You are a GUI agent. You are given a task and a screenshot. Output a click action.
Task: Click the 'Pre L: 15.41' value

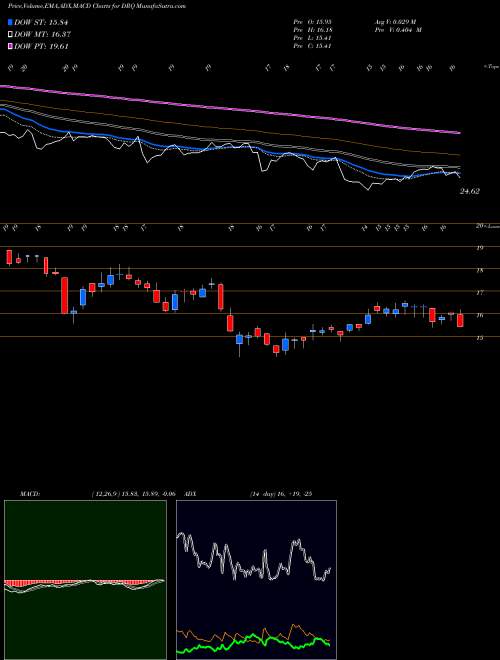point(313,38)
